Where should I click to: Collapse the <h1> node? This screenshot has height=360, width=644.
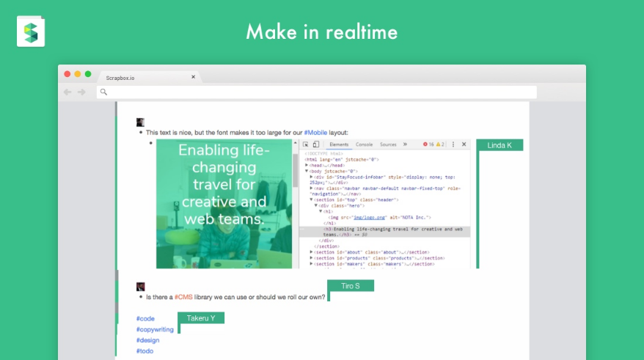tap(321, 211)
